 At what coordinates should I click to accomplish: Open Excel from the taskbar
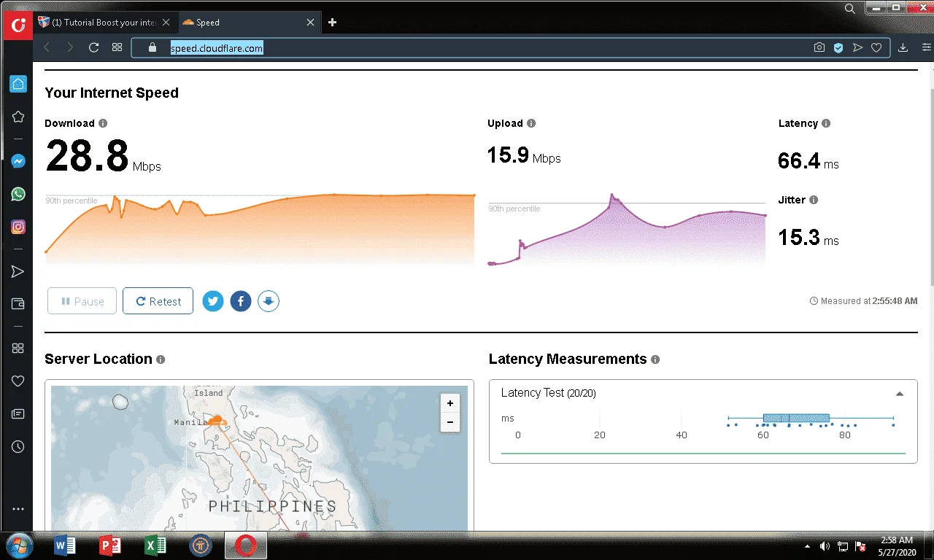click(x=155, y=545)
